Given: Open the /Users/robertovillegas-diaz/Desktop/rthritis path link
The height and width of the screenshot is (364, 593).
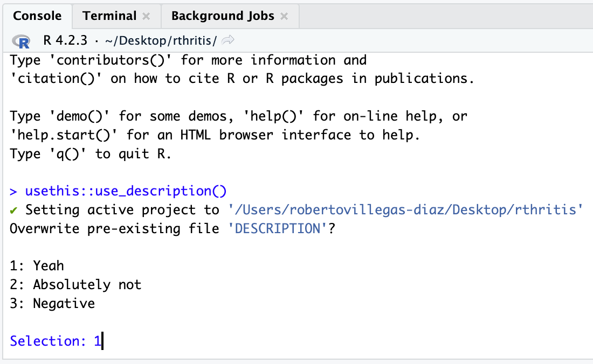Looking at the screenshot, I should click(405, 209).
